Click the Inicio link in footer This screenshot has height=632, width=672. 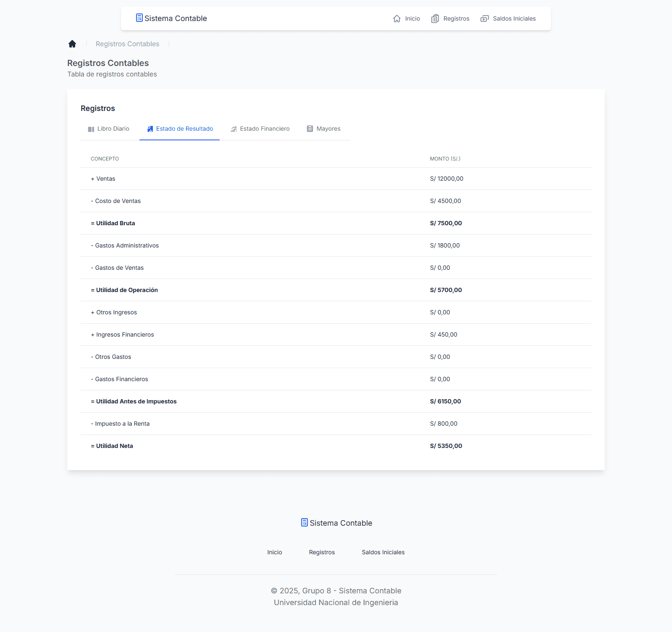pyautogui.click(x=275, y=552)
